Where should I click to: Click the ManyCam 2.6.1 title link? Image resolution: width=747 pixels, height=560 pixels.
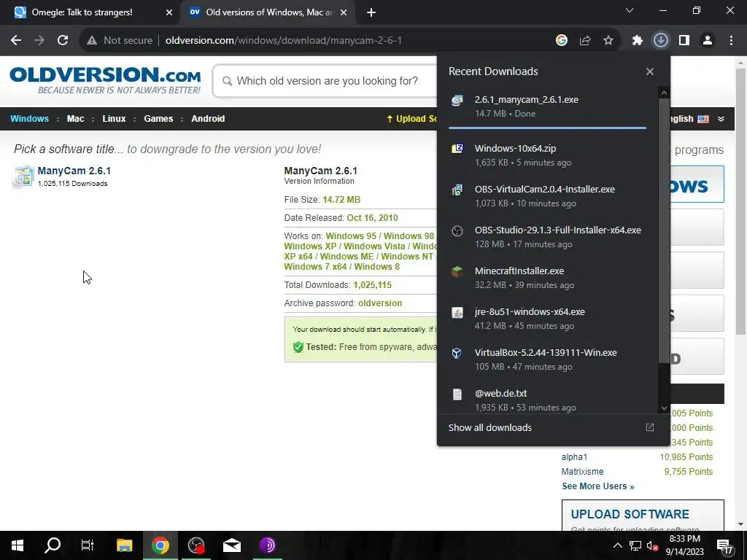coord(74,171)
